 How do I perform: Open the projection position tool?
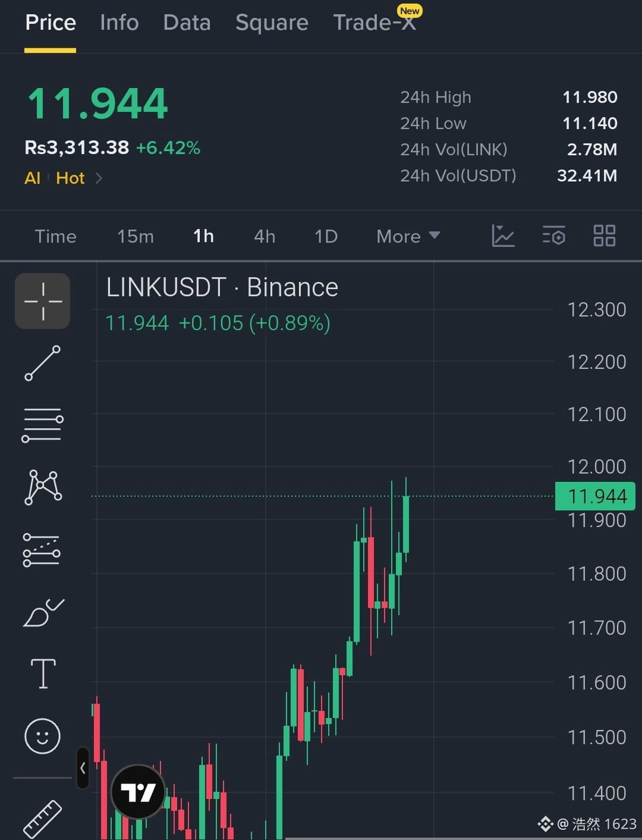click(42, 550)
